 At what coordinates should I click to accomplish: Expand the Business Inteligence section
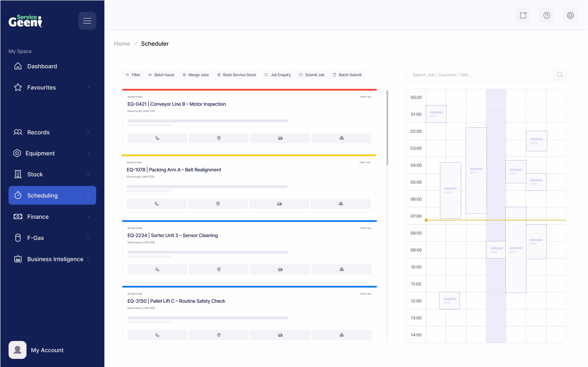tap(88, 259)
